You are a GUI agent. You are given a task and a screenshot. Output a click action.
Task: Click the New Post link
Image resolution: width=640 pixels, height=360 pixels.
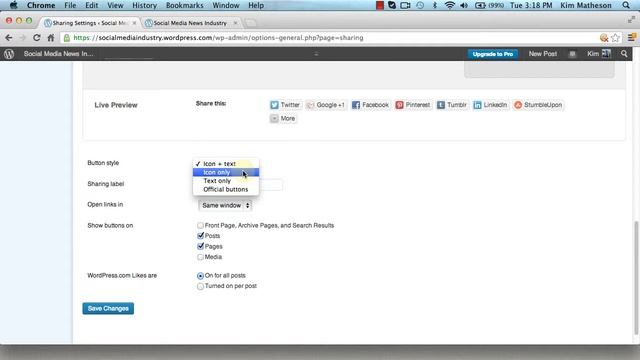542,54
